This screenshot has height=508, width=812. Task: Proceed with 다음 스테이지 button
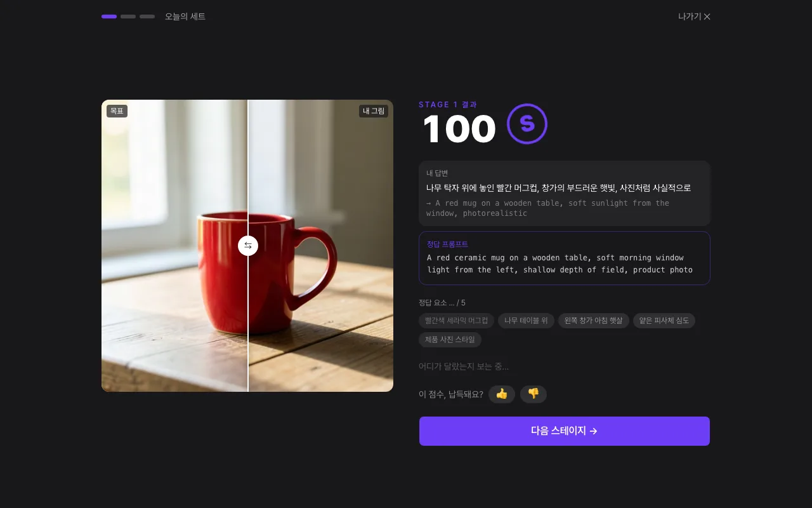(565, 431)
